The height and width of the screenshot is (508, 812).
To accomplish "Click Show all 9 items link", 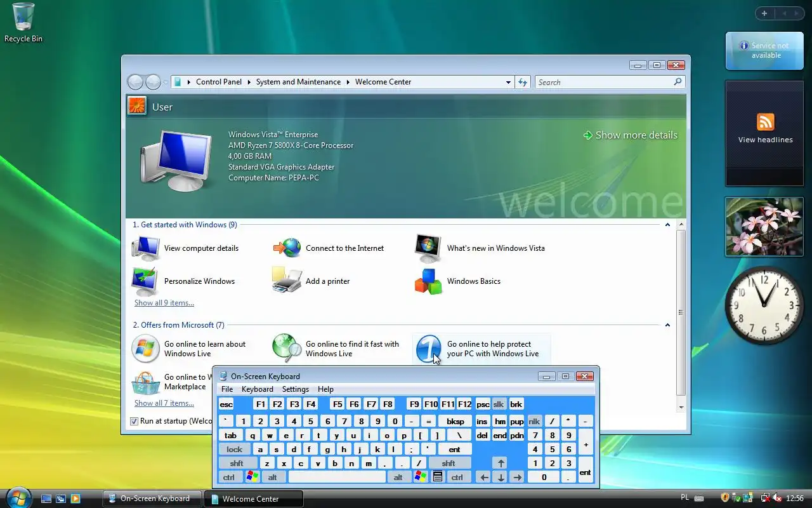I will point(164,303).
